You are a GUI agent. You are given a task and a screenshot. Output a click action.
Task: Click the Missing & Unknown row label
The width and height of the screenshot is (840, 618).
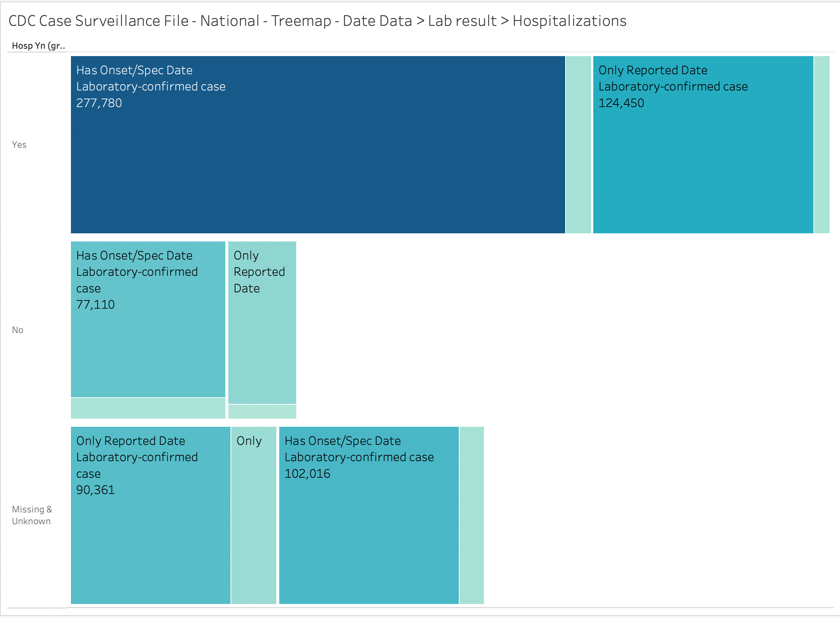(32, 515)
